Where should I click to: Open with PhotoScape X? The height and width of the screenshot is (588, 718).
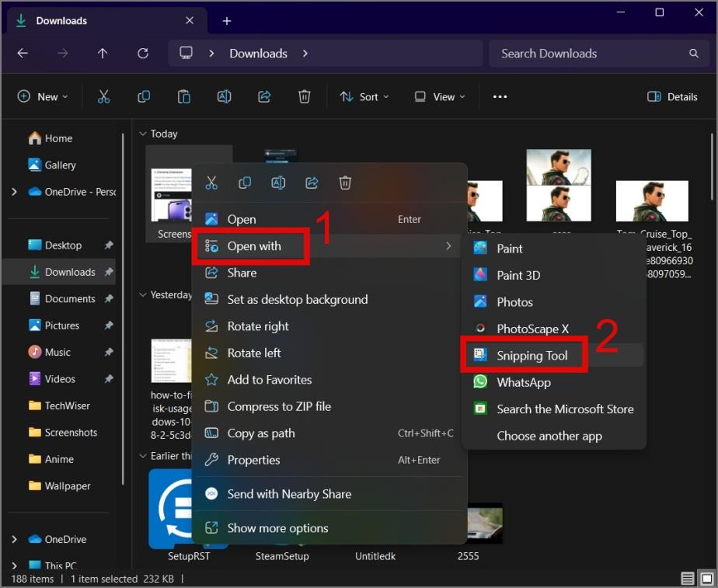click(x=554, y=329)
